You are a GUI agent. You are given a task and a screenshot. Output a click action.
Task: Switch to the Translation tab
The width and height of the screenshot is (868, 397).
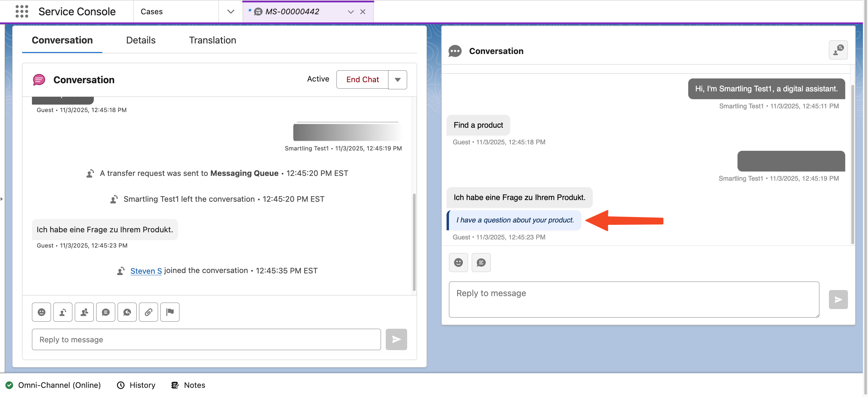click(x=212, y=40)
